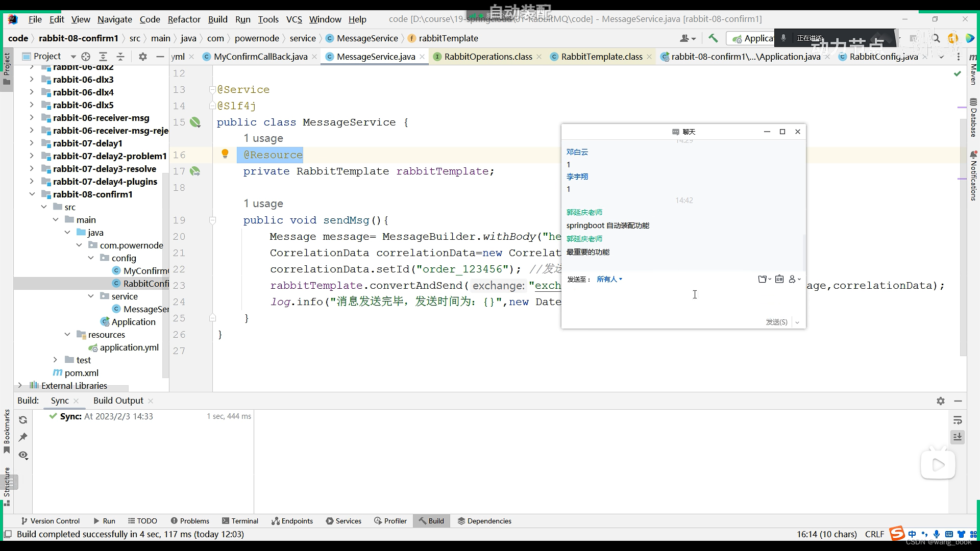Toggle soft-wrap icon in Build output

[958, 420]
